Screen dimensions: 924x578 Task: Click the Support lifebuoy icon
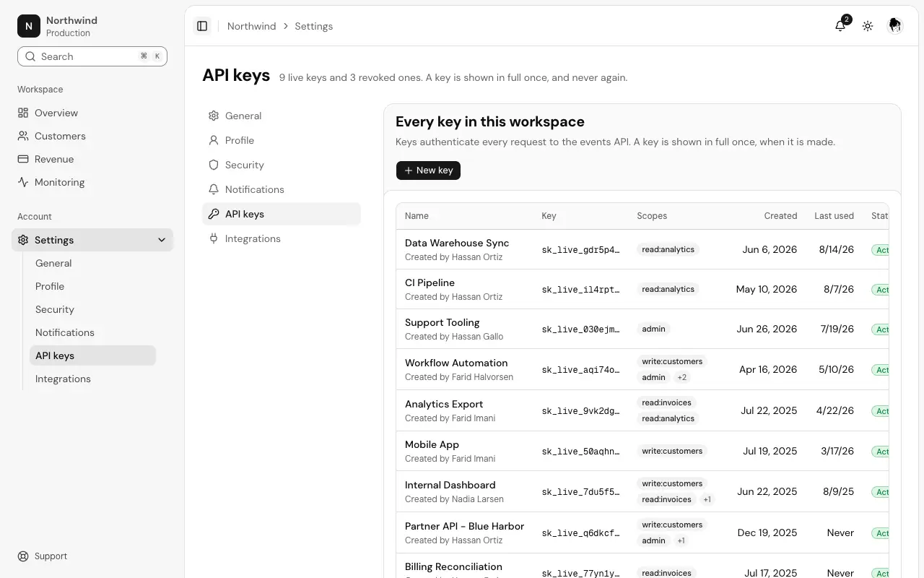pos(23,556)
